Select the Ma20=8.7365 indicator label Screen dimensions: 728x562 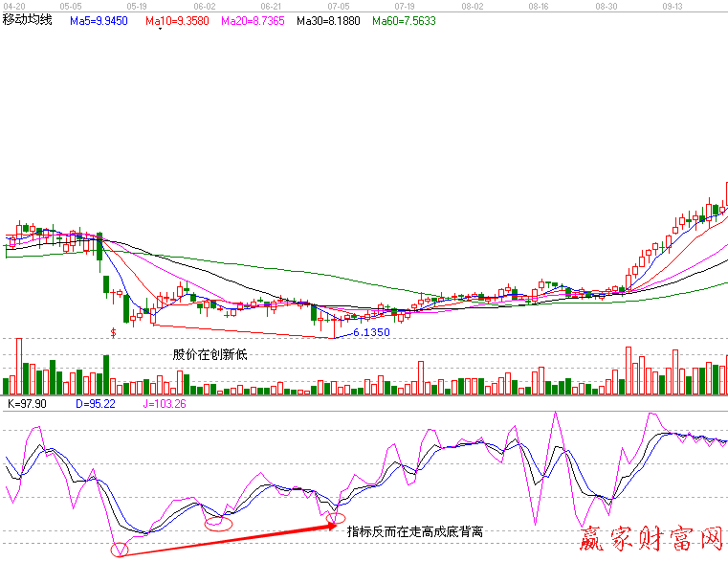click(254, 19)
